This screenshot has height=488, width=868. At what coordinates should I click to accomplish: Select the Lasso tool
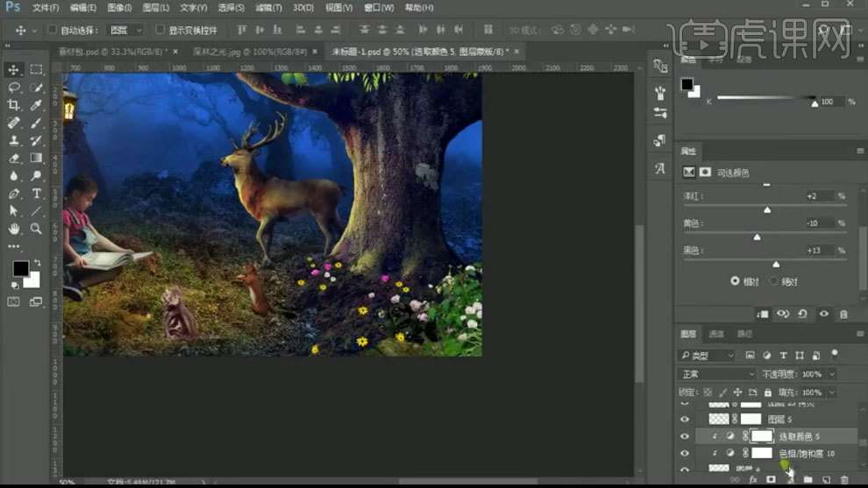click(x=14, y=88)
